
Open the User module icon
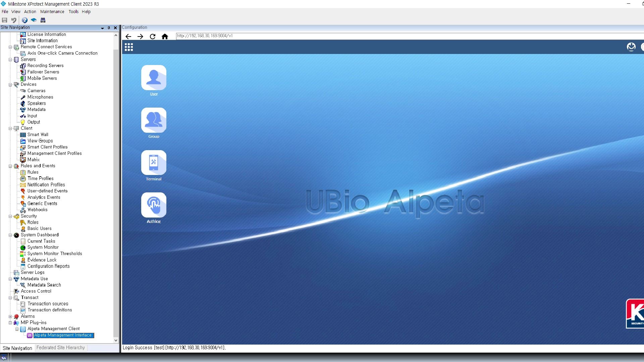click(154, 77)
